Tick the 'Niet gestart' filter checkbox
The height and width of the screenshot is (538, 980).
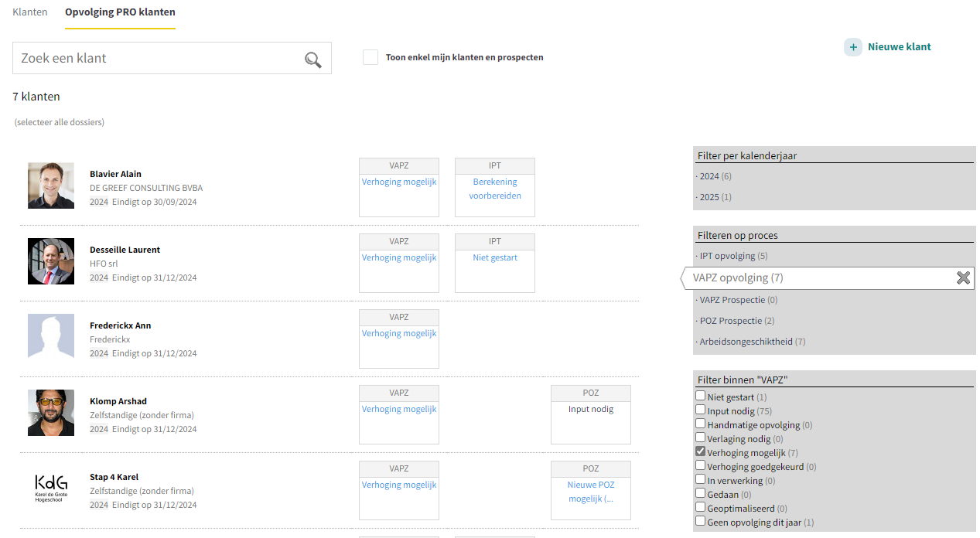tap(700, 396)
